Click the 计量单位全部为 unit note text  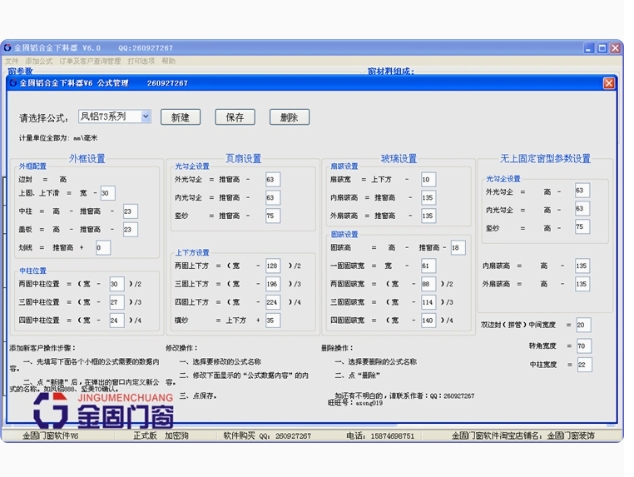[58, 138]
